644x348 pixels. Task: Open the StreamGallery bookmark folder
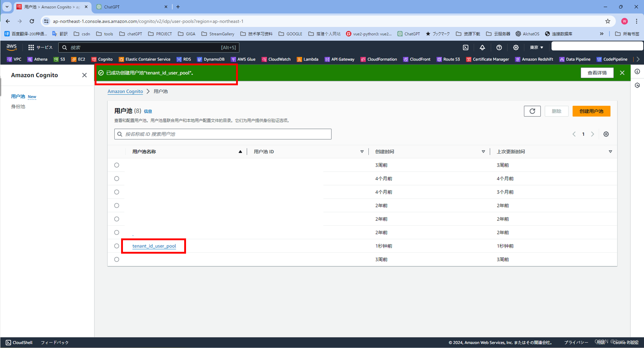click(218, 34)
